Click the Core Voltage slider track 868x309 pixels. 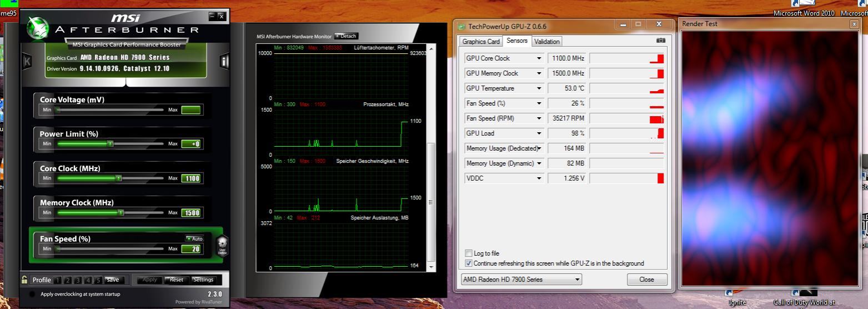pos(110,110)
